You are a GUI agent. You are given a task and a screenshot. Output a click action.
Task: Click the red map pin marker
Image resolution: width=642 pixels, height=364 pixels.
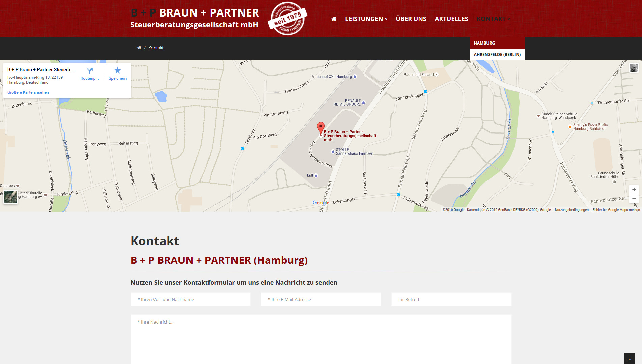[321, 129]
